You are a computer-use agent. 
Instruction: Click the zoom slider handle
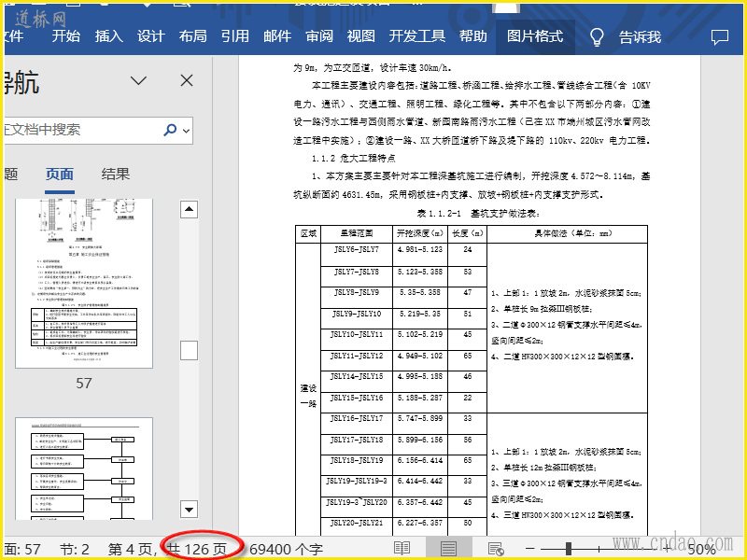coord(569,549)
